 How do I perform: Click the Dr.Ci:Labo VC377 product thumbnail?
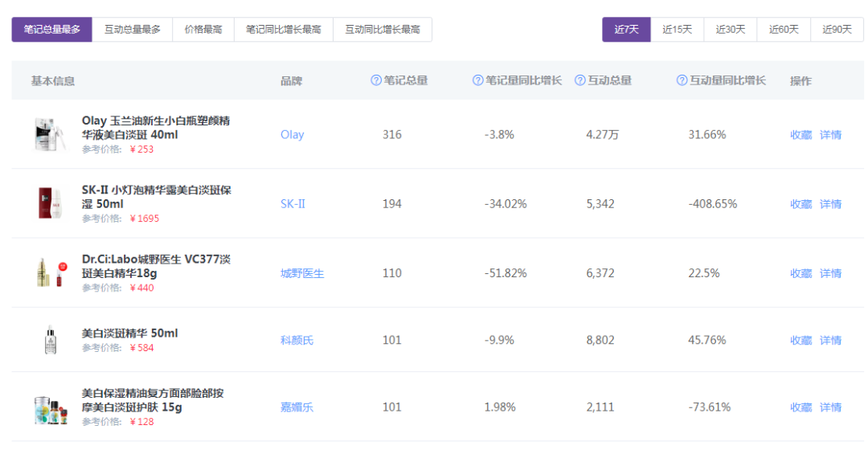coord(51,272)
